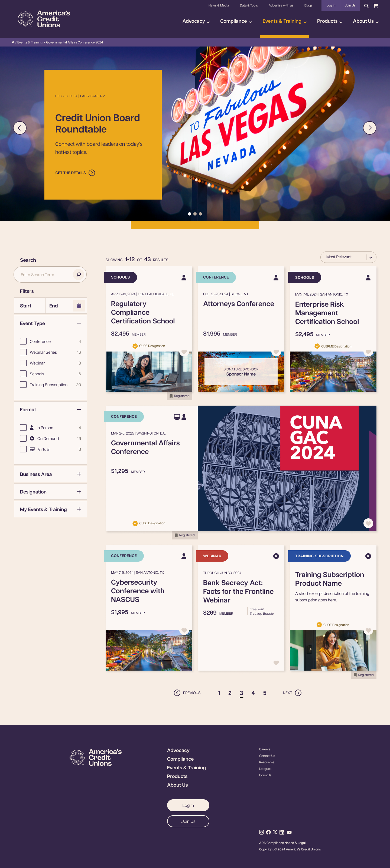Click the search magnifier icon in header
The height and width of the screenshot is (868, 390).
[x=366, y=6]
